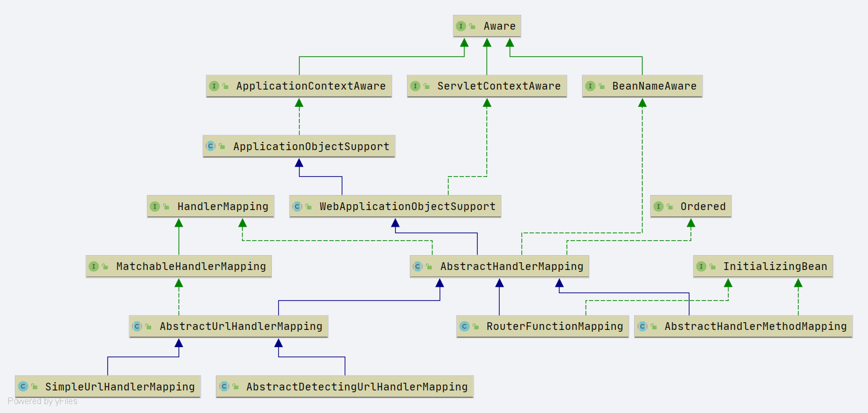
Task: Click the ServletContextAware label text
Action: pyautogui.click(x=498, y=86)
